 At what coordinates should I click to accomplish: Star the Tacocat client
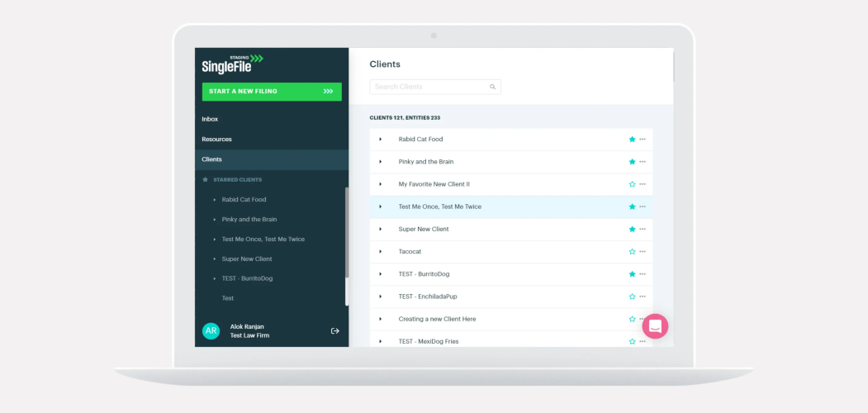tap(632, 251)
